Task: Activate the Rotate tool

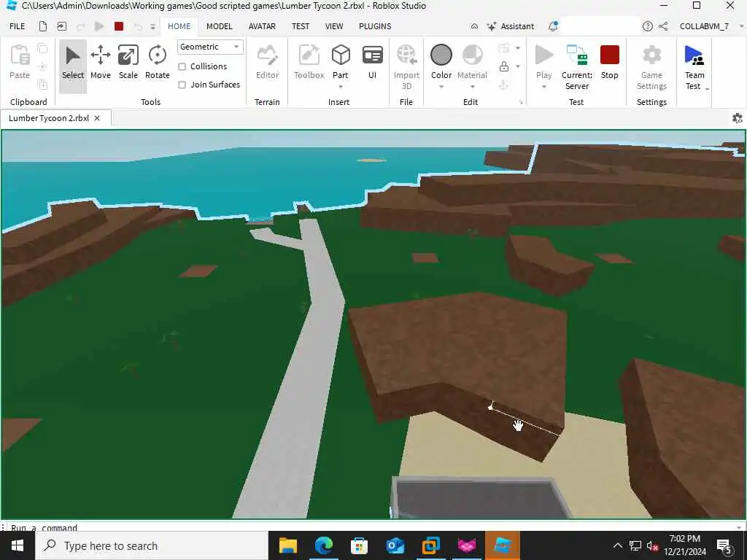Action: click(158, 63)
